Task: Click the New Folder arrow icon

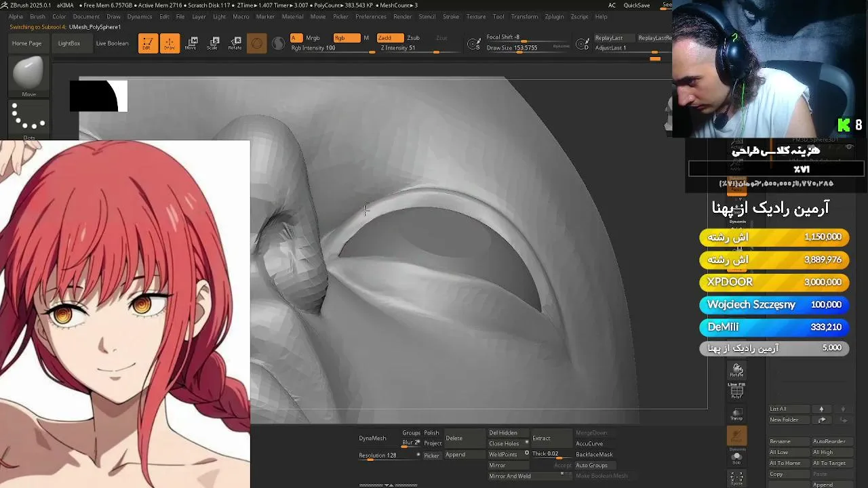Action: pyautogui.click(x=822, y=420)
